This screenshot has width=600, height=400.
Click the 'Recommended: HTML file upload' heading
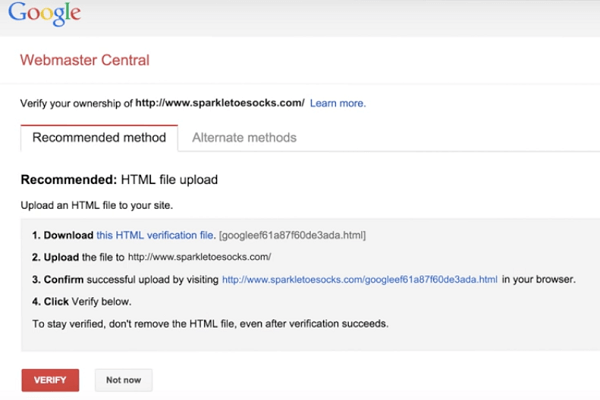point(119,180)
